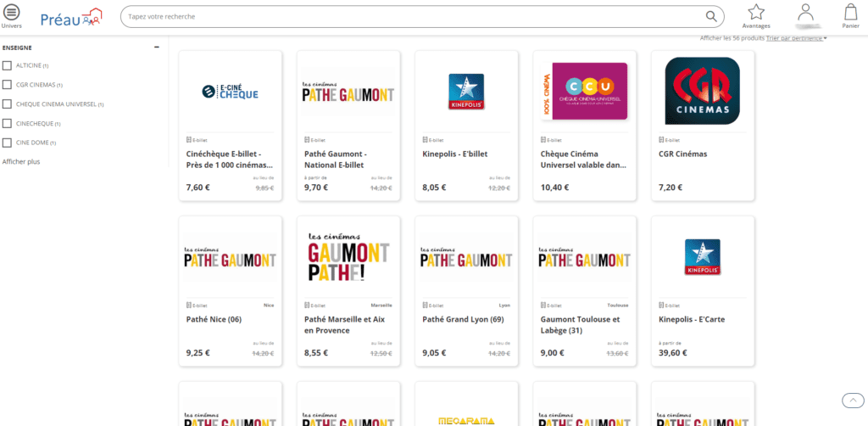Viewport: 868px width, 426px height.
Task: Click the CGR Cinémas logo image
Action: tap(703, 91)
